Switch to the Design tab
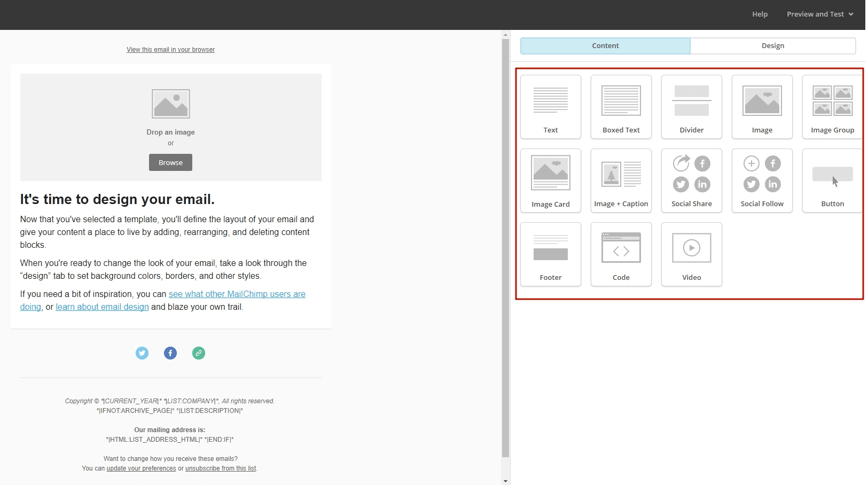Screen dimensions: 868x485 (x=773, y=46)
